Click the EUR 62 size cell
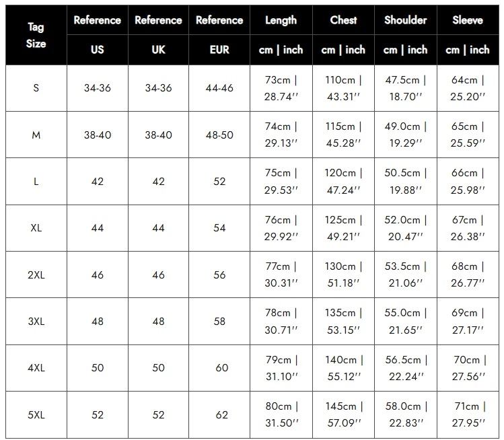This screenshot has height=440, width=504. [x=219, y=414]
